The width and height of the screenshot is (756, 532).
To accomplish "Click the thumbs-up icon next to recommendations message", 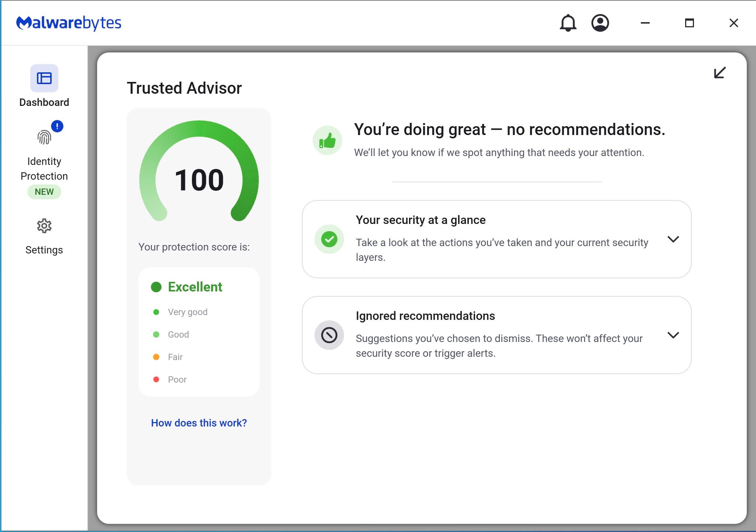I will [x=327, y=140].
